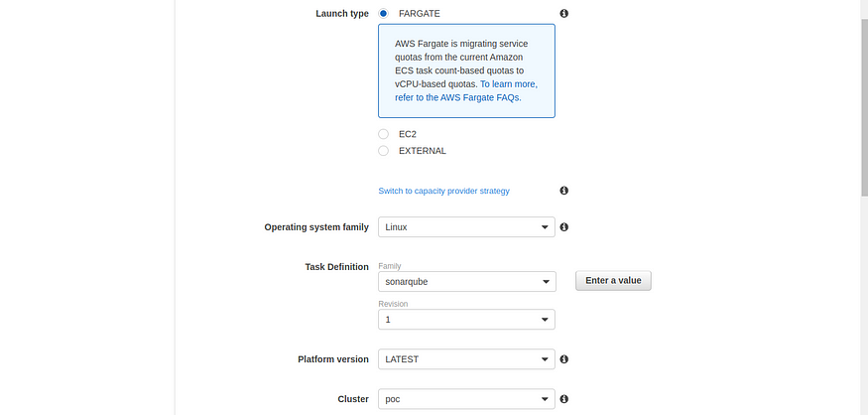
Task: Click info icon next to capacity provider strategy
Action: (563, 191)
